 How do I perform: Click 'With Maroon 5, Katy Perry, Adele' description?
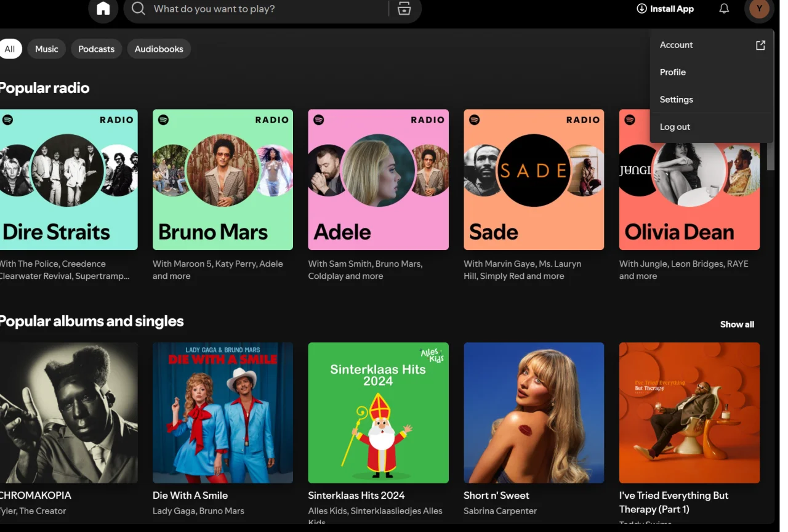[218, 270]
